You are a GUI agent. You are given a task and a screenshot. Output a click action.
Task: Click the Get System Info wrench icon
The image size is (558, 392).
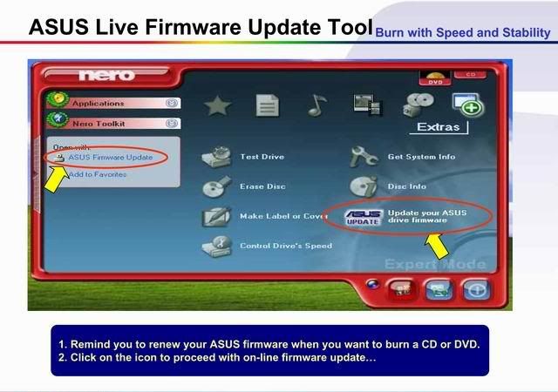(x=364, y=157)
